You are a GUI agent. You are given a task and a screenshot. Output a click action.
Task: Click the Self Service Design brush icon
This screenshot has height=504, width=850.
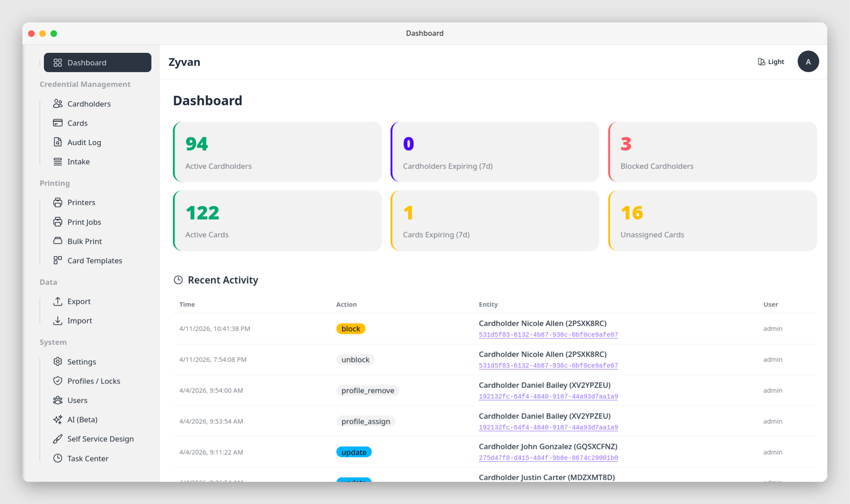click(58, 439)
